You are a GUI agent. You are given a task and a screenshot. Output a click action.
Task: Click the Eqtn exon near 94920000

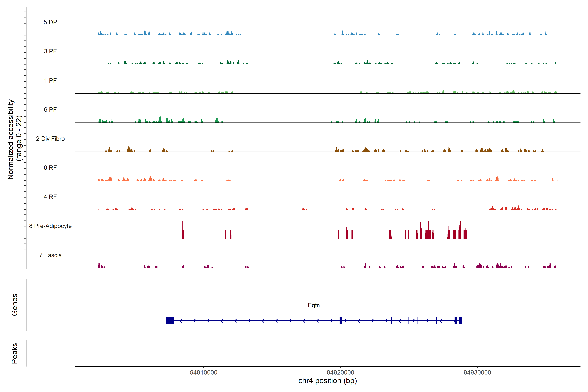click(x=341, y=320)
